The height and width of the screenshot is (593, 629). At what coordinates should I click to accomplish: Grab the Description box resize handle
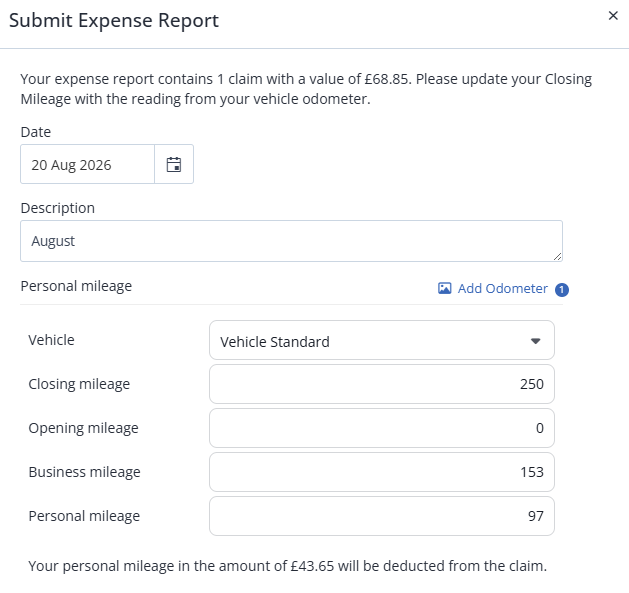(x=557, y=256)
